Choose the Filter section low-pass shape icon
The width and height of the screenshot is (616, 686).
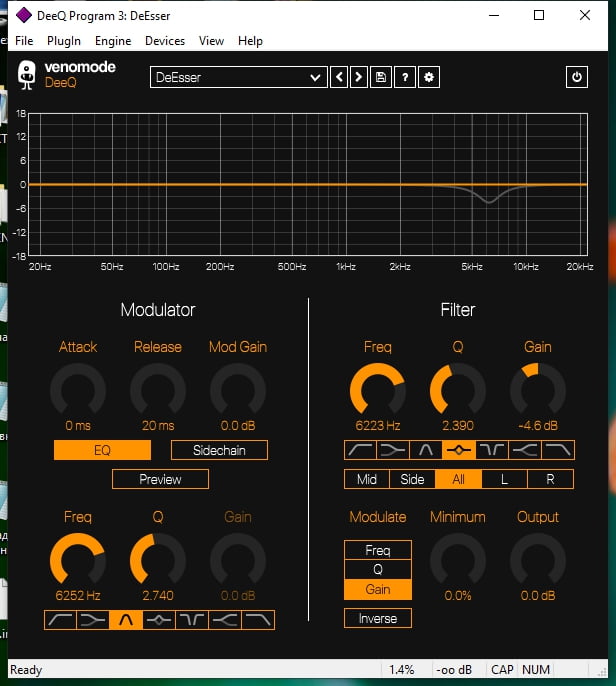click(558, 450)
